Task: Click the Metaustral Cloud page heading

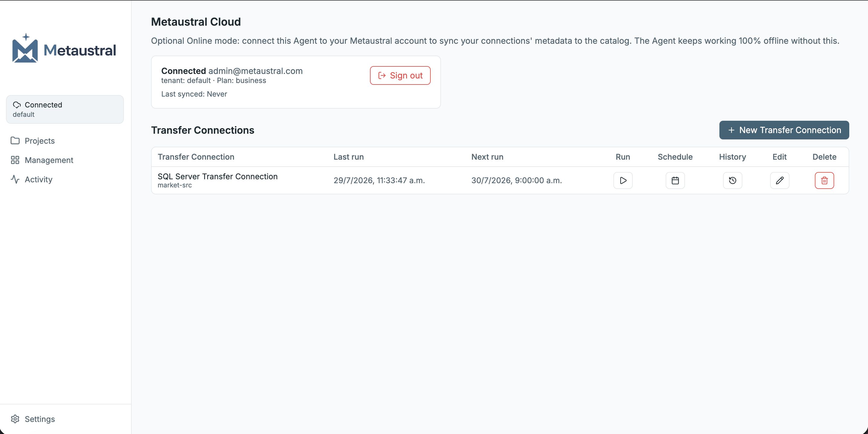Action: (x=196, y=21)
